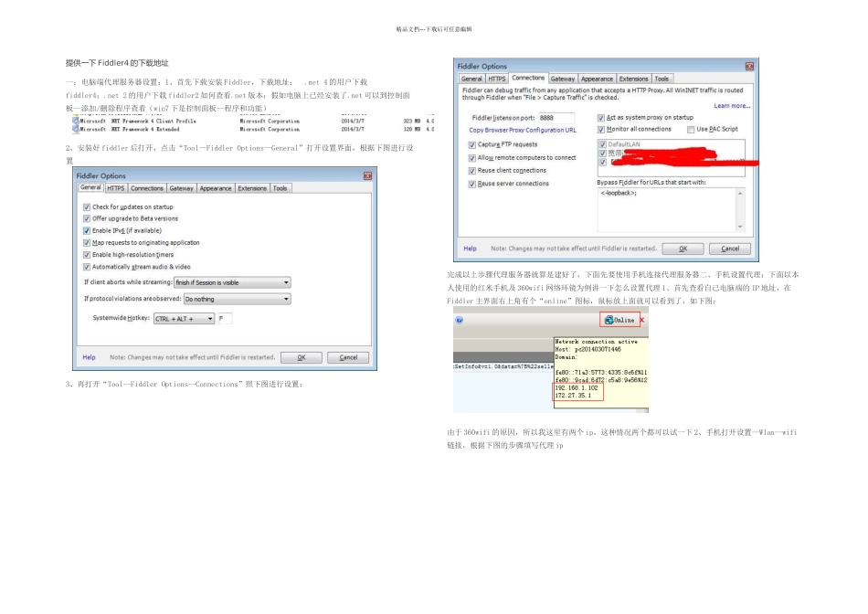Click the bypass list scrollbar down arrow

[740, 227]
